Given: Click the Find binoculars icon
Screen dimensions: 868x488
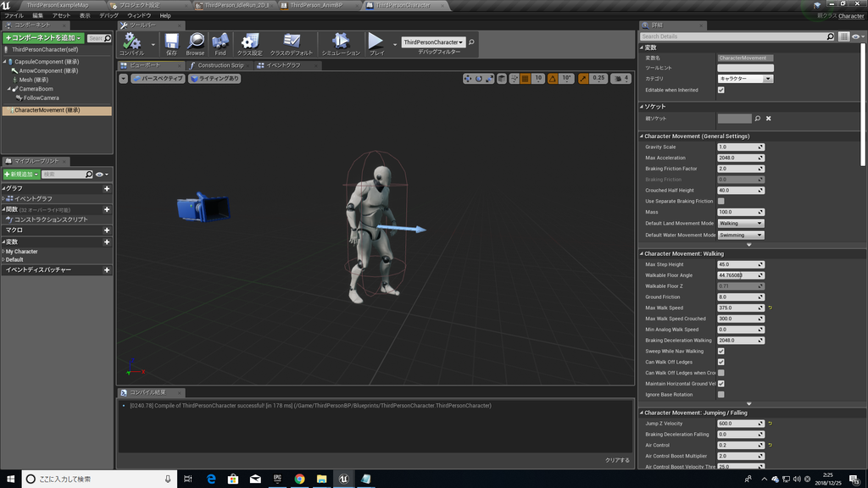Looking at the screenshot, I should [x=220, y=41].
